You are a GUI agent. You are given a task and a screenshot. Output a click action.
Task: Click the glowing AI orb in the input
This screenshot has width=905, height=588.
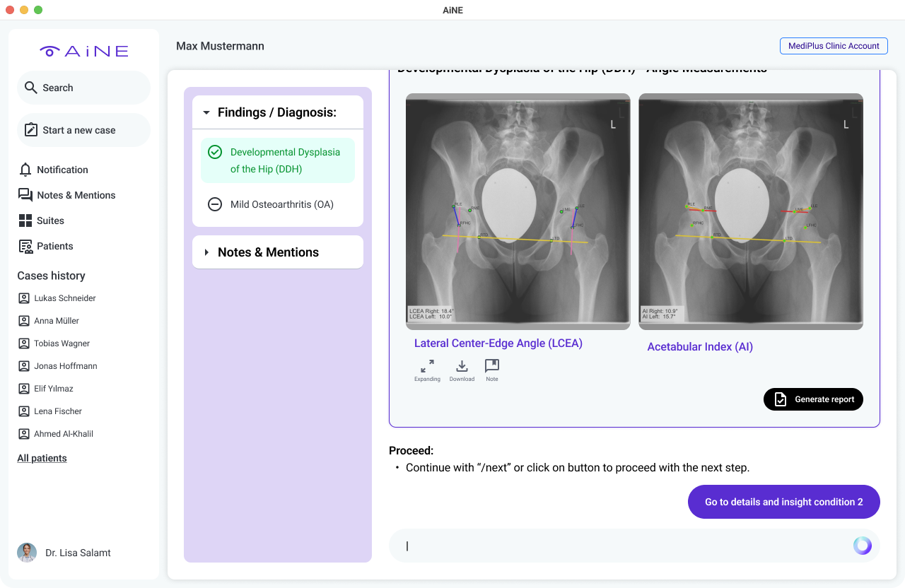click(x=862, y=546)
